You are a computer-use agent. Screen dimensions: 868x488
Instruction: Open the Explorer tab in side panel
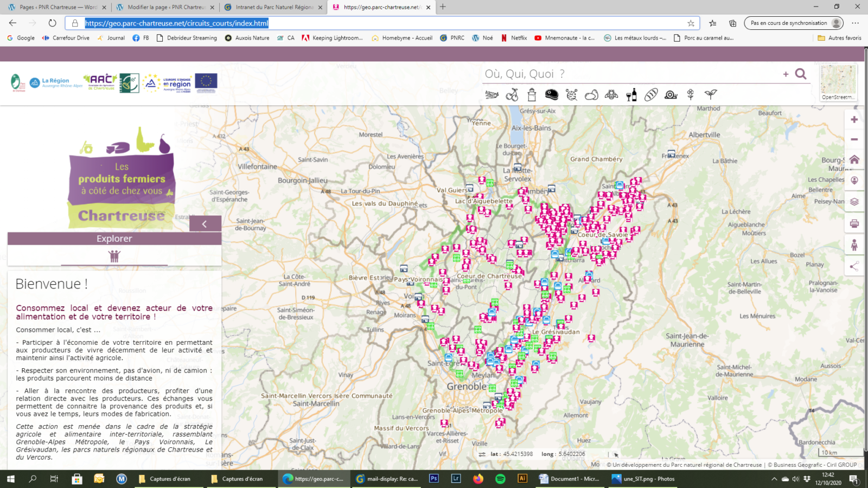114,239
